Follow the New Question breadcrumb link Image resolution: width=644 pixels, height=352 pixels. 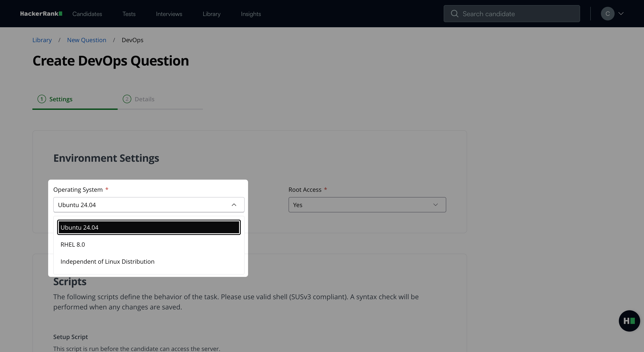click(x=87, y=40)
